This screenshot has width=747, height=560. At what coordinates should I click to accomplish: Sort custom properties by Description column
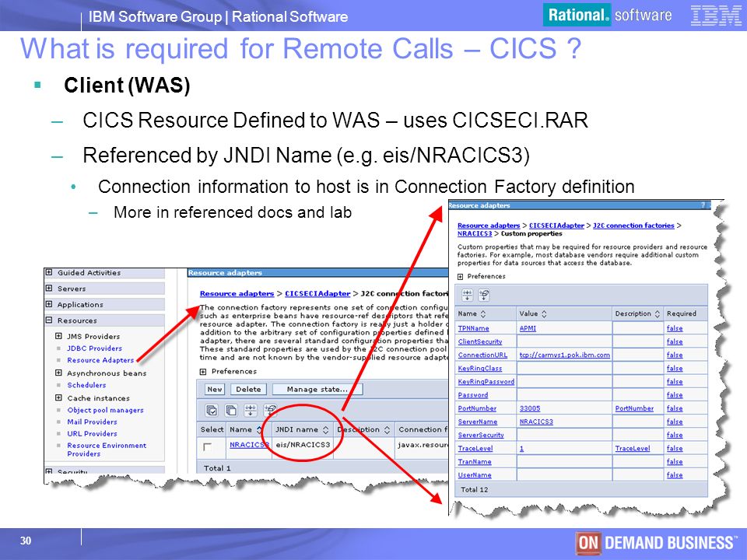pos(657,313)
